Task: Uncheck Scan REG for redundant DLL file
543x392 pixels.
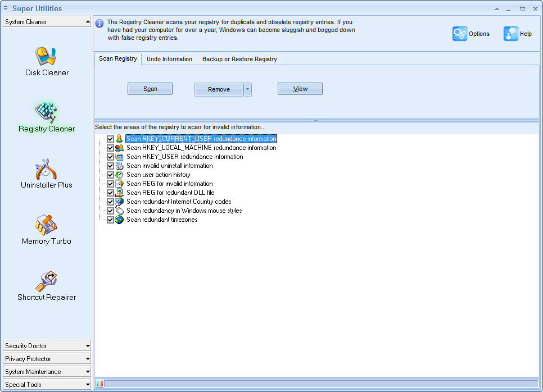Action: pos(110,193)
